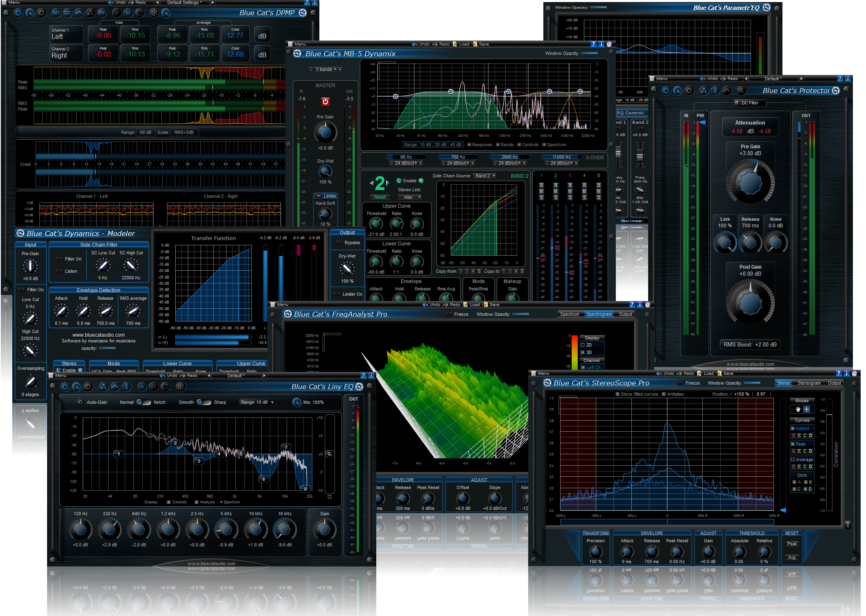The image size is (866, 616).
Task: Open the Stereo Link max dropdown
Action: pos(411,197)
